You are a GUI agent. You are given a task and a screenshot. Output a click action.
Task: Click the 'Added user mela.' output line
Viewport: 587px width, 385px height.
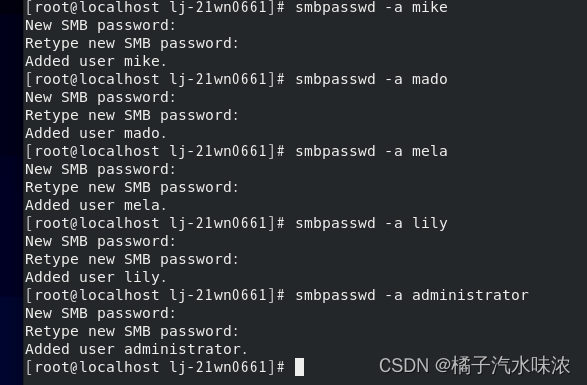click(x=96, y=205)
